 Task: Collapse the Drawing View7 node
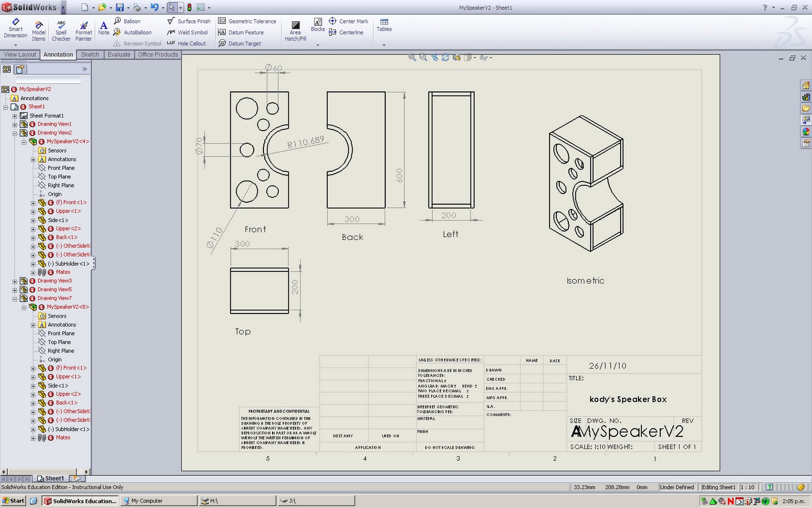pyautogui.click(x=15, y=299)
